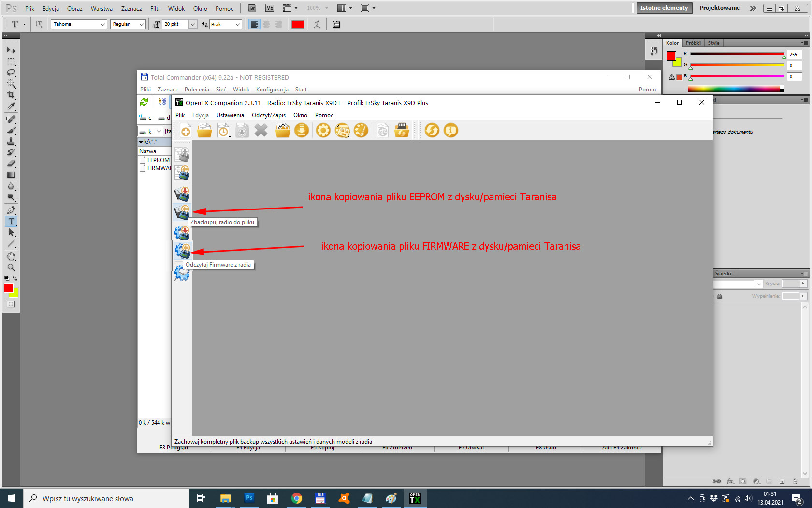
Task: Click foreground color swatch in Kolor panel
Action: click(x=671, y=56)
